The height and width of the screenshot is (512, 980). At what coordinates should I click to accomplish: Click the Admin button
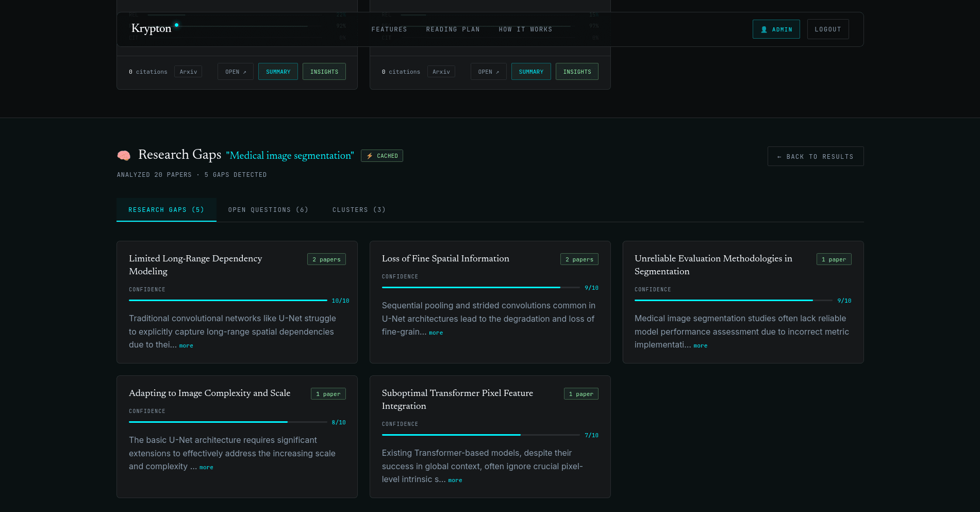pyautogui.click(x=776, y=29)
